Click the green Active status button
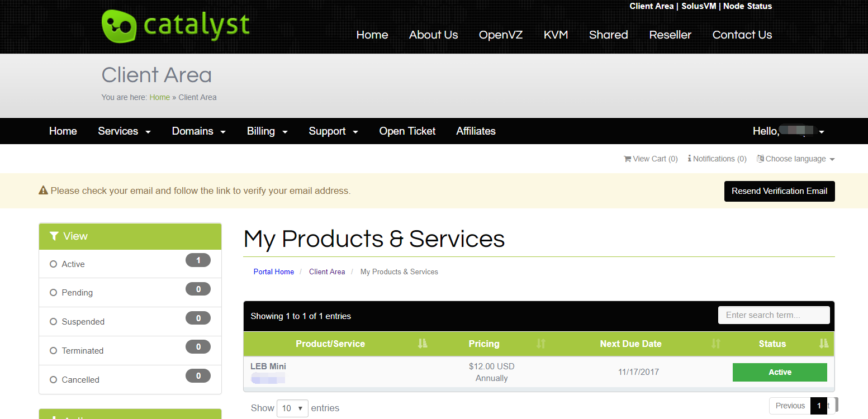868x419 pixels. [x=780, y=372]
